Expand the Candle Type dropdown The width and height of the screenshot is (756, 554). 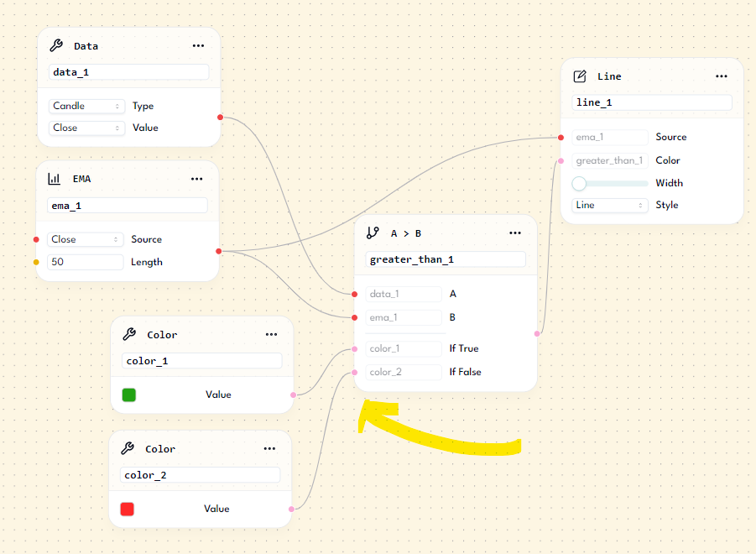tap(86, 107)
